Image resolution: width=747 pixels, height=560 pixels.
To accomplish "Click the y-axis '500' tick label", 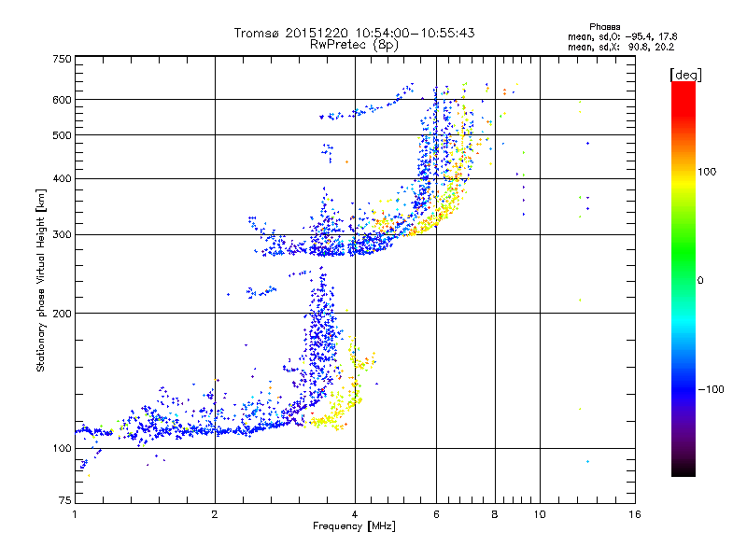I will 62,135.
